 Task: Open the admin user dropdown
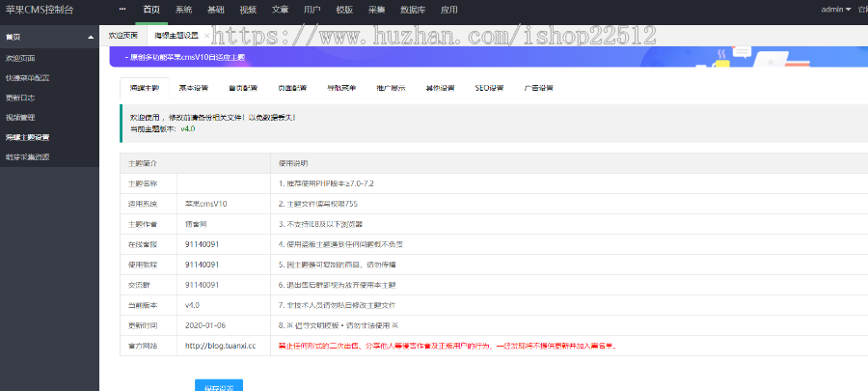pyautogui.click(x=835, y=10)
